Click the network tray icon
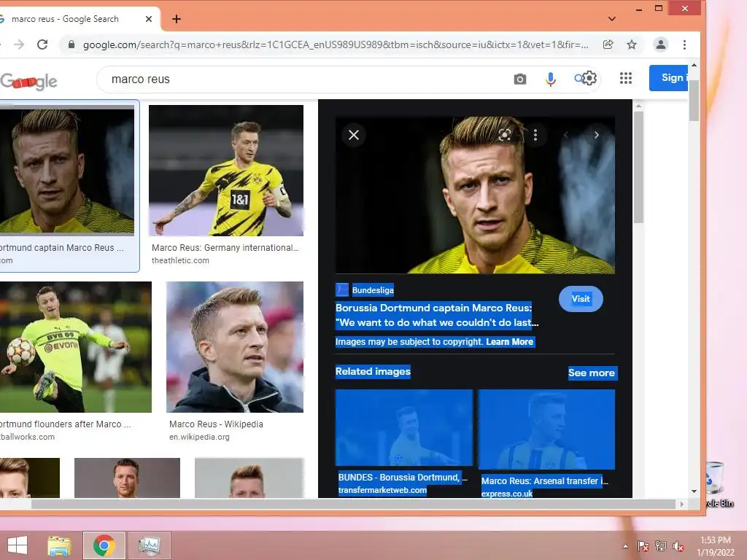This screenshot has width=747, height=560. (x=661, y=546)
